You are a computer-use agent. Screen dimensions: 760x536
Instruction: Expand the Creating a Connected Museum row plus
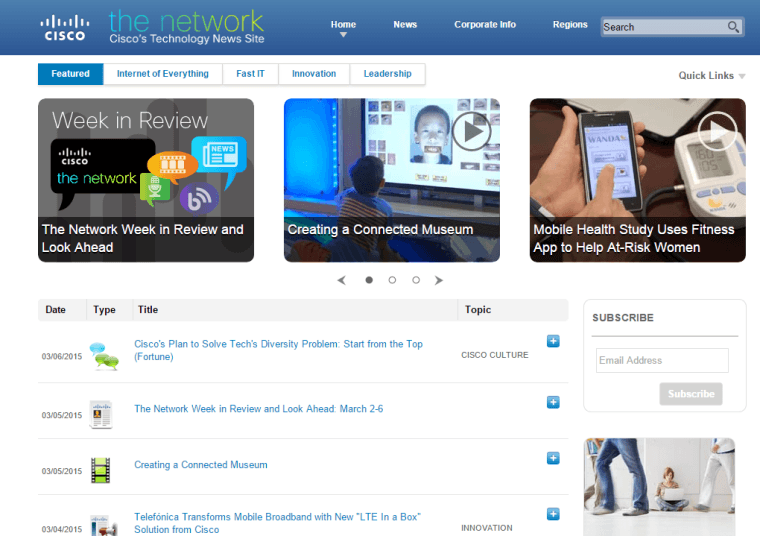pyautogui.click(x=553, y=458)
